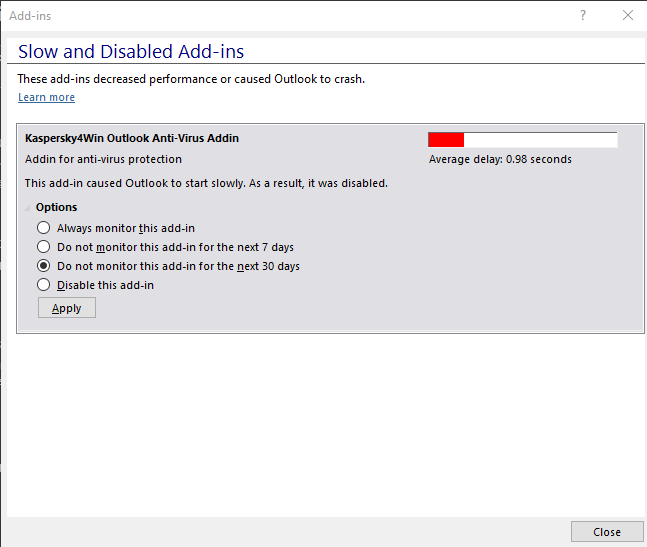Click the add-in disabled explanation sentence
The image size is (647, 547).
coord(206,183)
